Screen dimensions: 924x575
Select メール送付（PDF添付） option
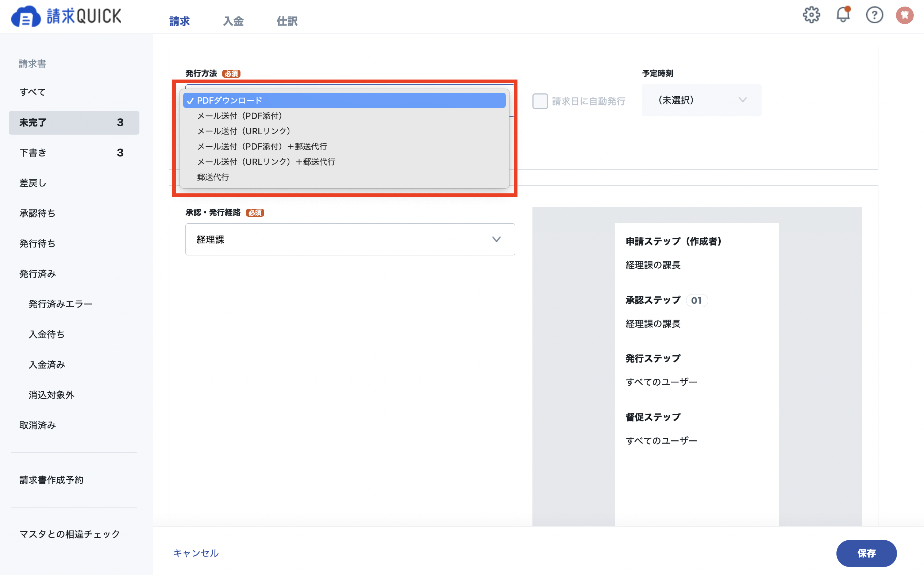tap(344, 116)
